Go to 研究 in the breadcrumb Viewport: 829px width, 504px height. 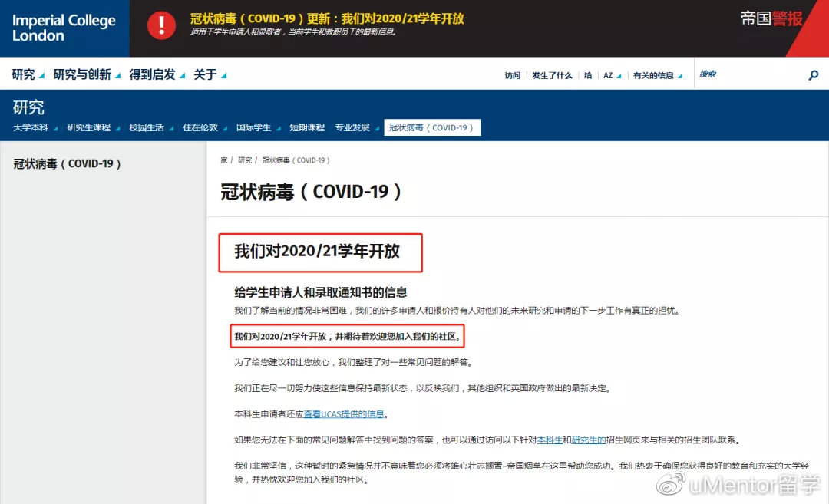245,160
